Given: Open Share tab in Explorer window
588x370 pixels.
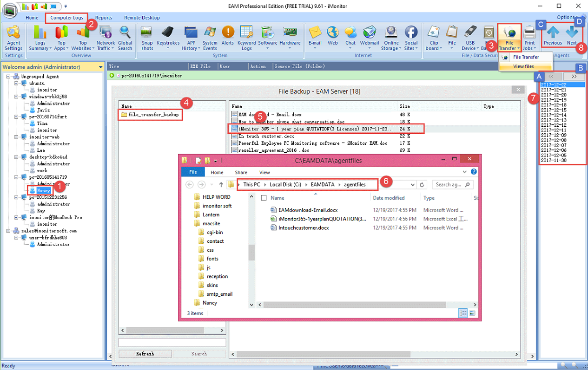Looking at the screenshot, I should [241, 172].
